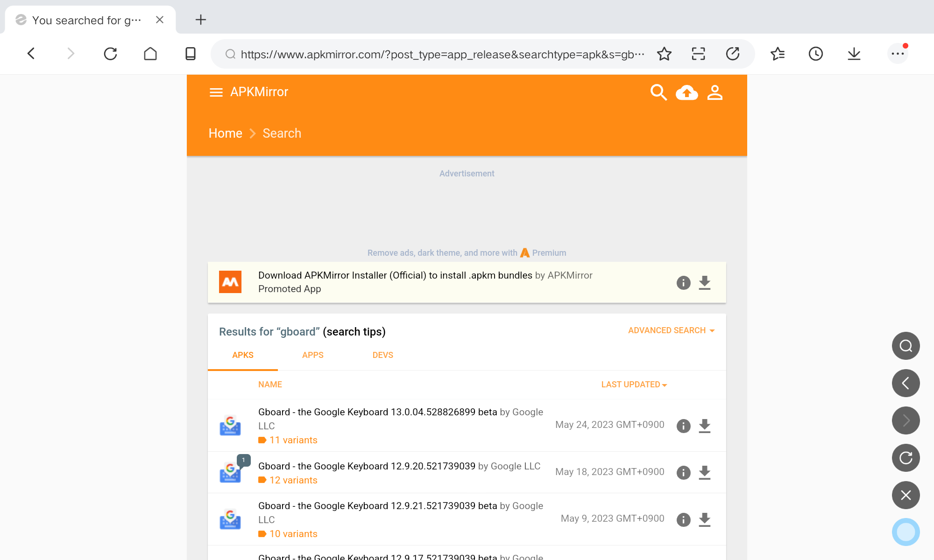
Task: Open browser history clock icon
Action: click(x=815, y=54)
